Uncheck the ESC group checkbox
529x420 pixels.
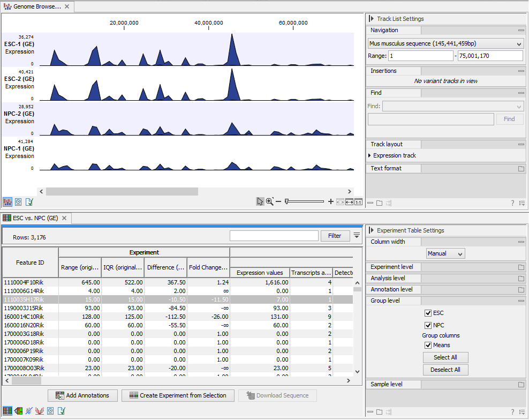[x=428, y=313]
